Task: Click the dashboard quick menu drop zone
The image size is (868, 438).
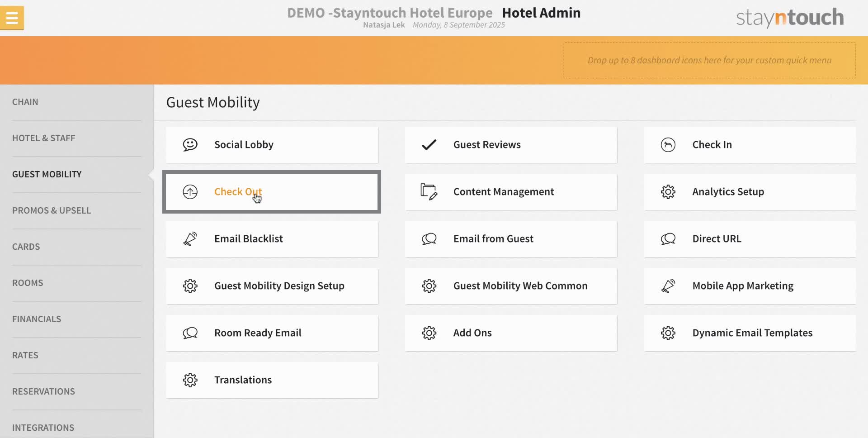Action: click(x=709, y=60)
